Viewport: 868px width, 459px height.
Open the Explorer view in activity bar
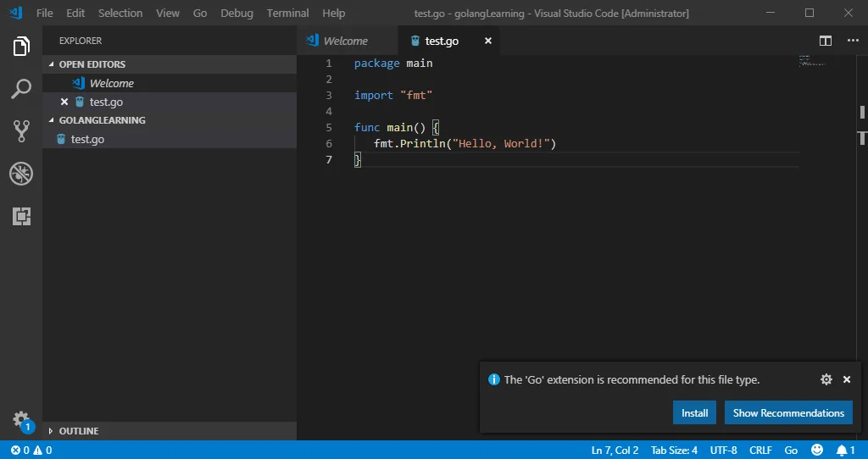click(21, 47)
